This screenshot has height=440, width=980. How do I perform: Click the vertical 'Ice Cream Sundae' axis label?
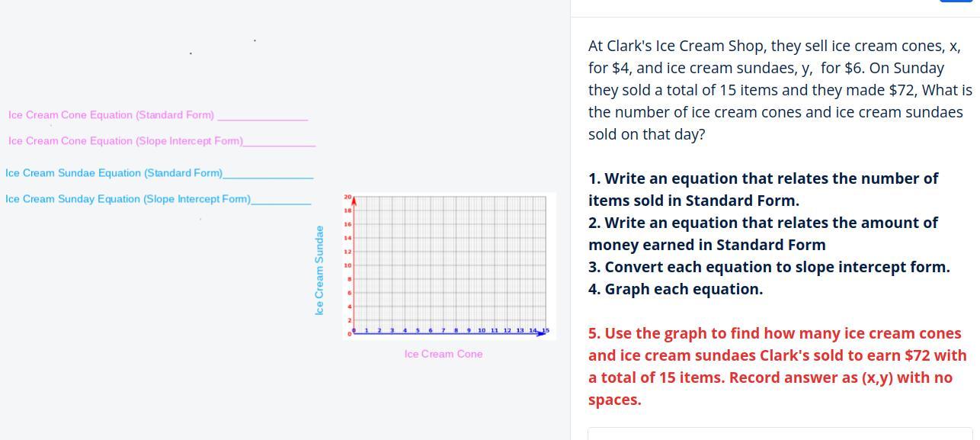pos(319,271)
